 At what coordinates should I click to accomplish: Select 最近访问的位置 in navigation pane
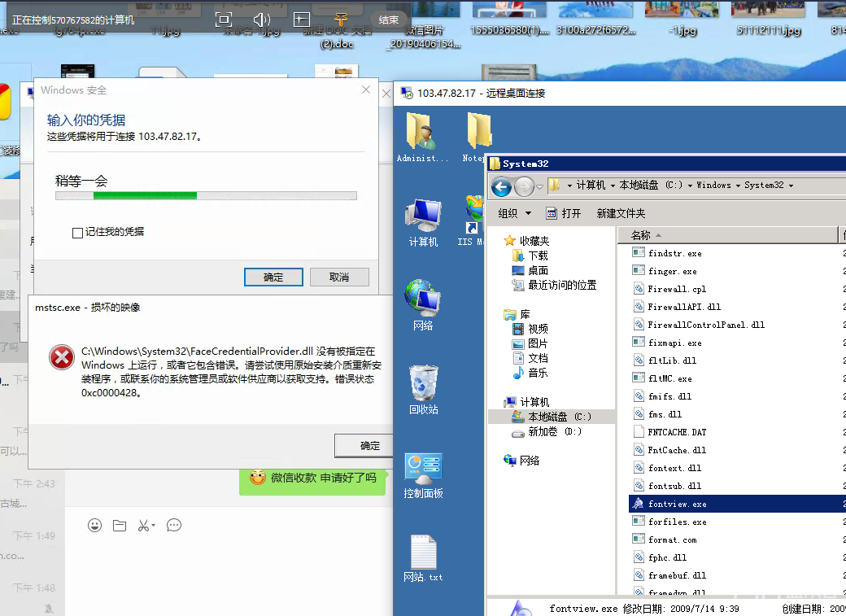(554, 285)
